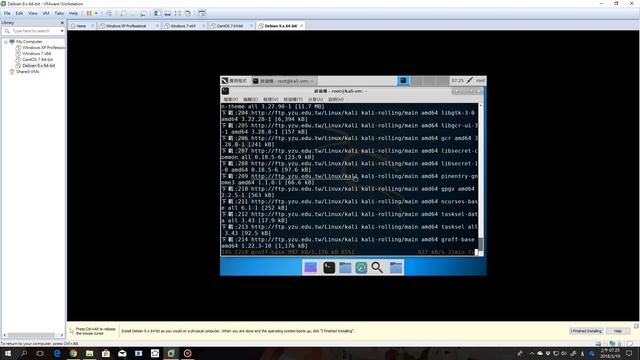This screenshot has width=640, height=360.
Task: Enter full screen mode via toolbar icon
Action: 178,13
